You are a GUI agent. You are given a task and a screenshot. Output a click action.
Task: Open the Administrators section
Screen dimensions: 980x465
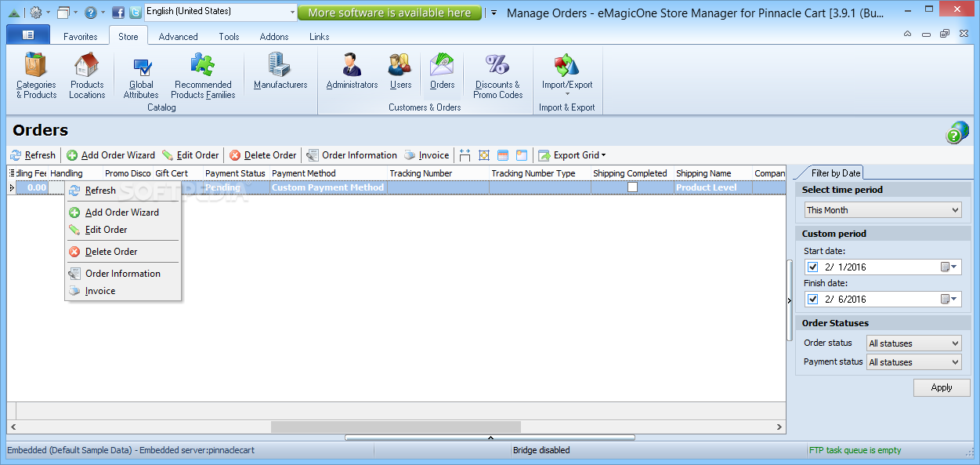[352, 71]
